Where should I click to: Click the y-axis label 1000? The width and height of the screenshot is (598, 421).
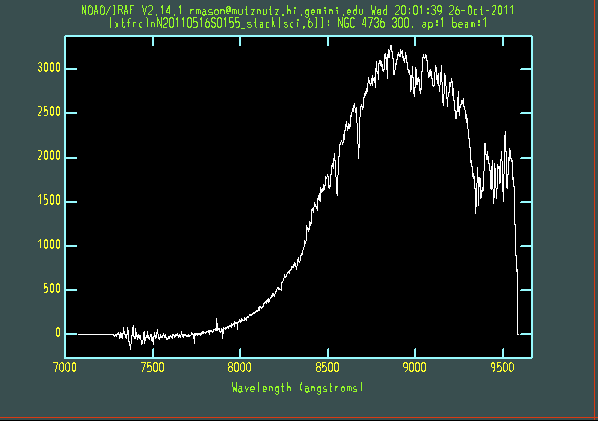[x=49, y=245]
